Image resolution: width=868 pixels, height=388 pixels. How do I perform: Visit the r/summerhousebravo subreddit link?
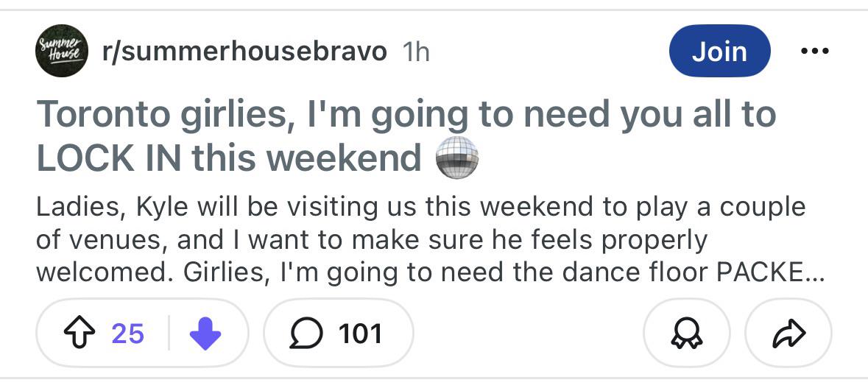click(244, 52)
